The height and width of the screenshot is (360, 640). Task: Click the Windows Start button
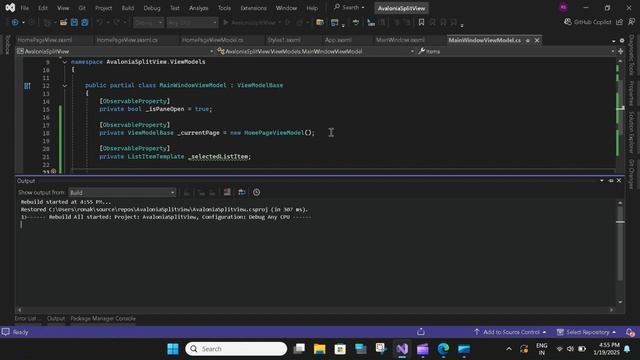click(173, 349)
